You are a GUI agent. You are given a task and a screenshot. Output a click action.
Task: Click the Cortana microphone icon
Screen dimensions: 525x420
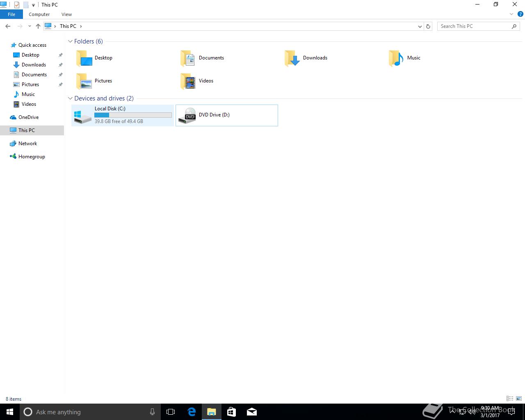pos(152,412)
